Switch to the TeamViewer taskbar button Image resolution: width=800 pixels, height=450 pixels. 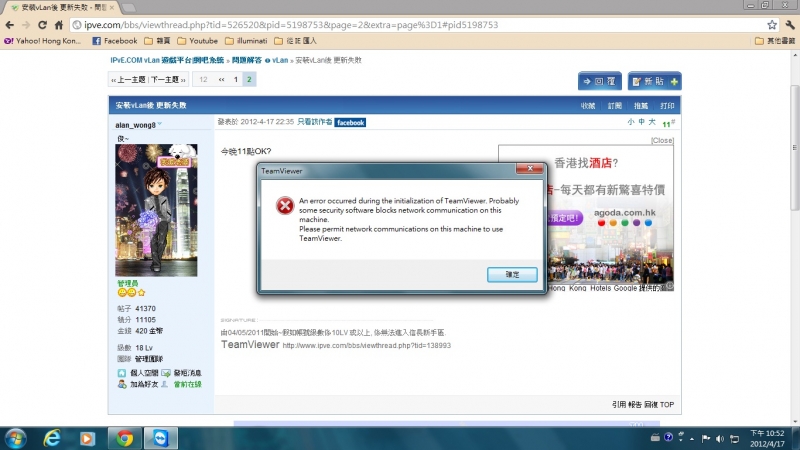click(161, 439)
